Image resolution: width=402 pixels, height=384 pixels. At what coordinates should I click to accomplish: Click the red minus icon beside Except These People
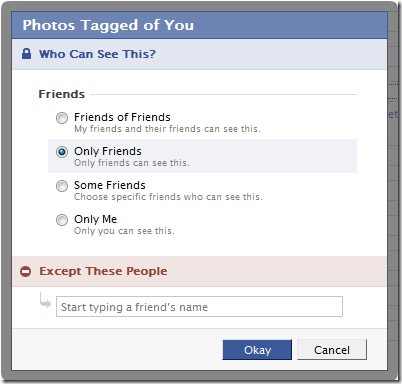click(25, 271)
